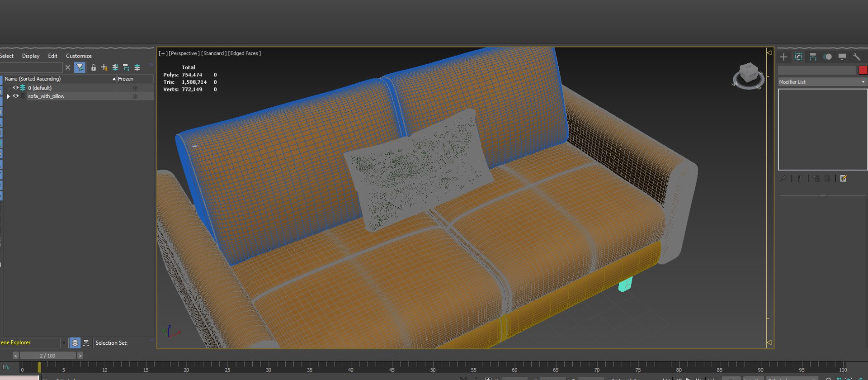The height and width of the screenshot is (380, 868).
Task: Click the Scene Explorer search field
Action: [x=31, y=67]
